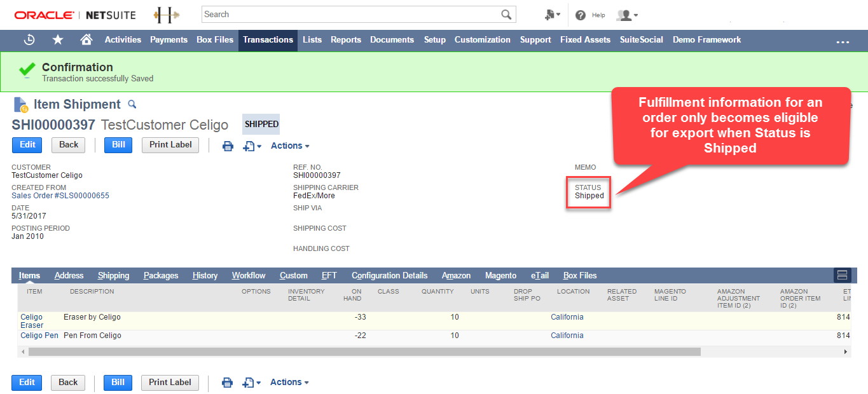The image size is (868, 394).
Task: Open the Reports menu
Action: 346,39
